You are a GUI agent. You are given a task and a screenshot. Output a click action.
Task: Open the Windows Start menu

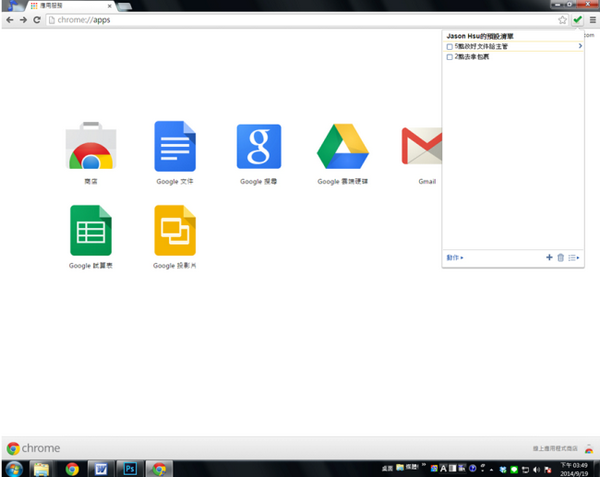pos(14,469)
